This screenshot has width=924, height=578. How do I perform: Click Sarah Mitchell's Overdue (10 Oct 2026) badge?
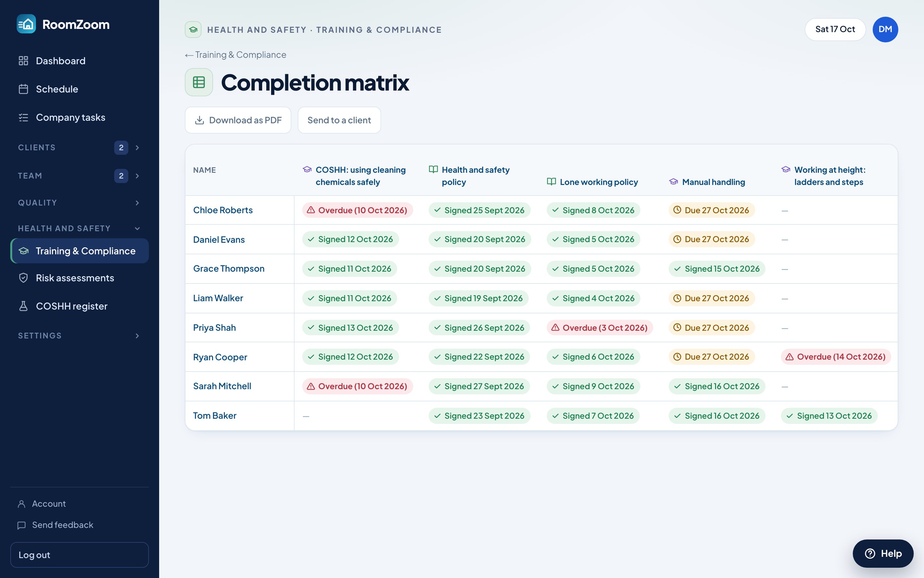tap(357, 386)
